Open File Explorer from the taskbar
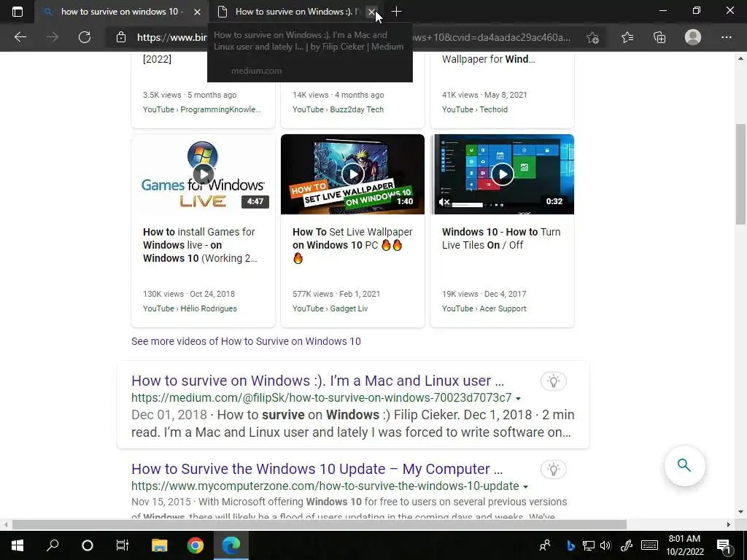Viewport: 747px width, 560px height. tap(160, 545)
